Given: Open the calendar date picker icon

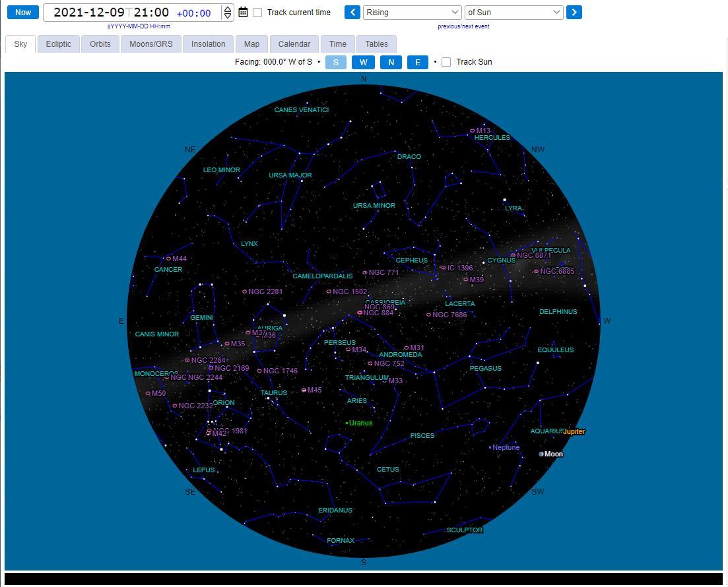Looking at the screenshot, I should click(243, 13).
